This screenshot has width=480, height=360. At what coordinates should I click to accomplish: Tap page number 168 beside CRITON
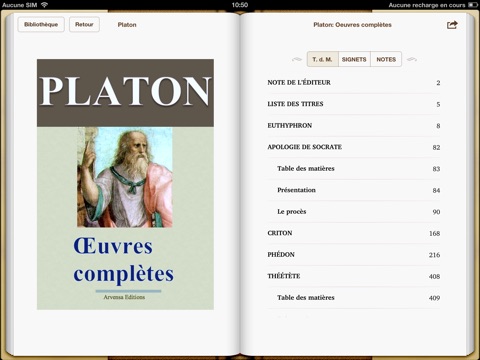(434, 233)
